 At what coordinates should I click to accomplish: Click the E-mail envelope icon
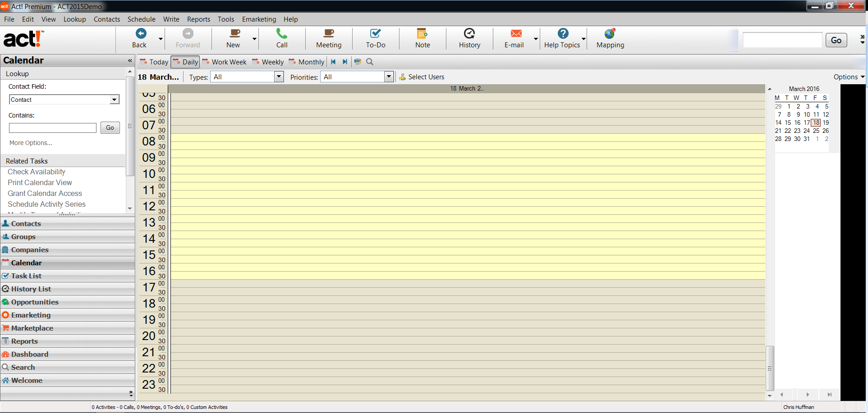coord(516,33)
